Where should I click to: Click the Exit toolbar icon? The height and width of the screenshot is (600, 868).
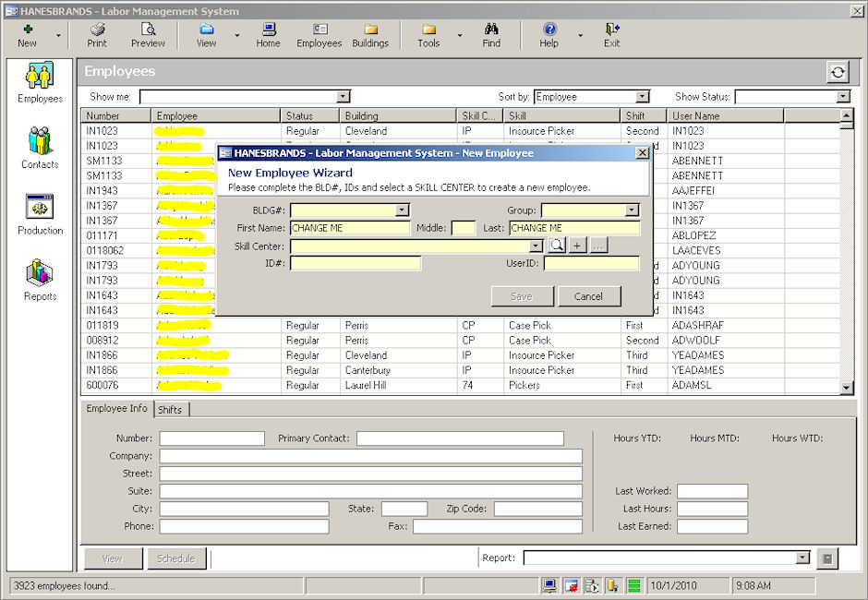611,35
